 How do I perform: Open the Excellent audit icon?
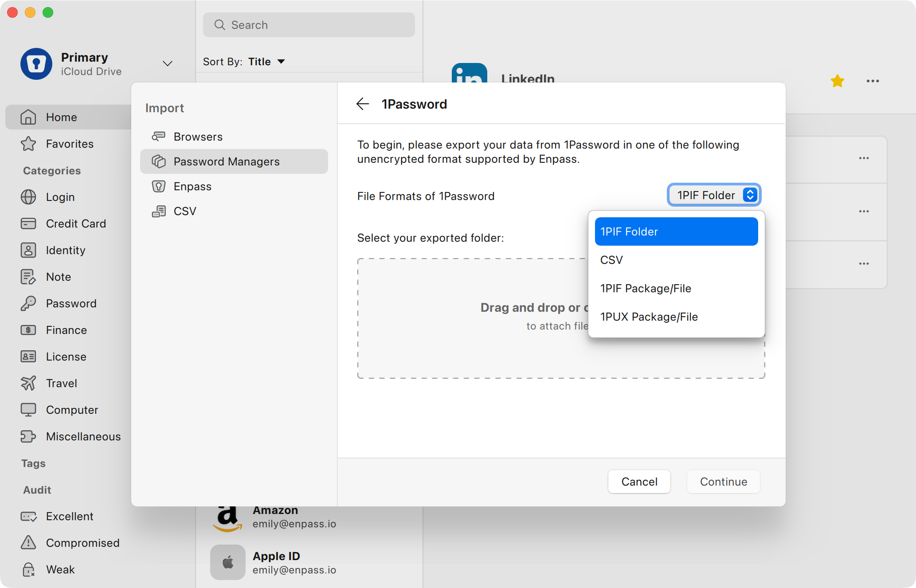[28, 516]
